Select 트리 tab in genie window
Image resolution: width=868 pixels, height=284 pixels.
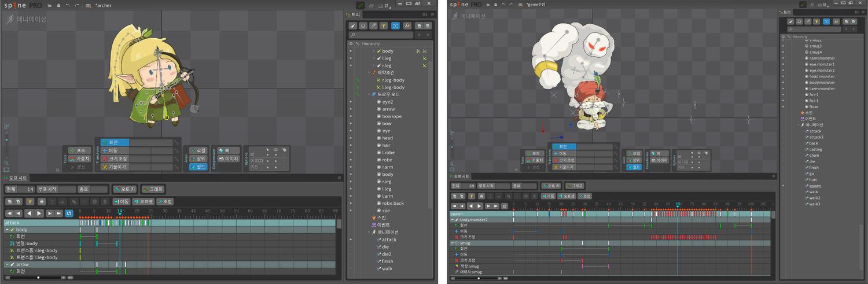point(785,12)
